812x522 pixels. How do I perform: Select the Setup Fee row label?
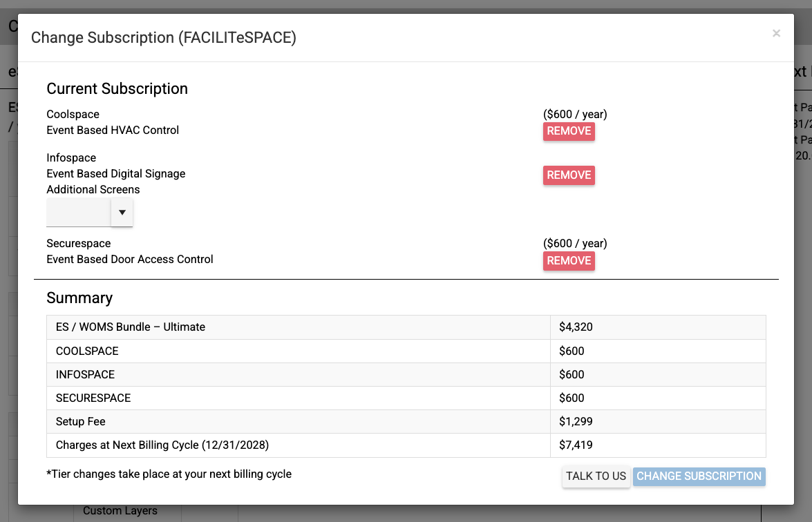click(81, 422)
